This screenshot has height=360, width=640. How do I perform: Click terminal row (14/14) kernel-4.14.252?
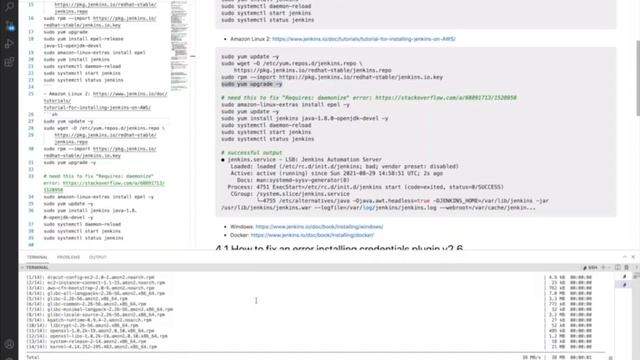[x=91, y=347]
